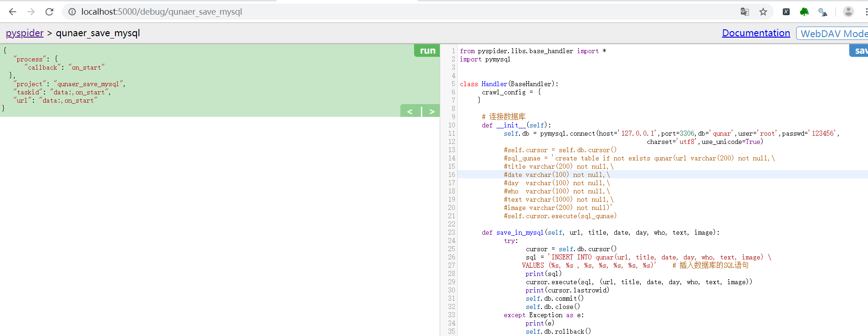Open the translate page icon
The image size is (868, 336).
click(x=745, y=12)
